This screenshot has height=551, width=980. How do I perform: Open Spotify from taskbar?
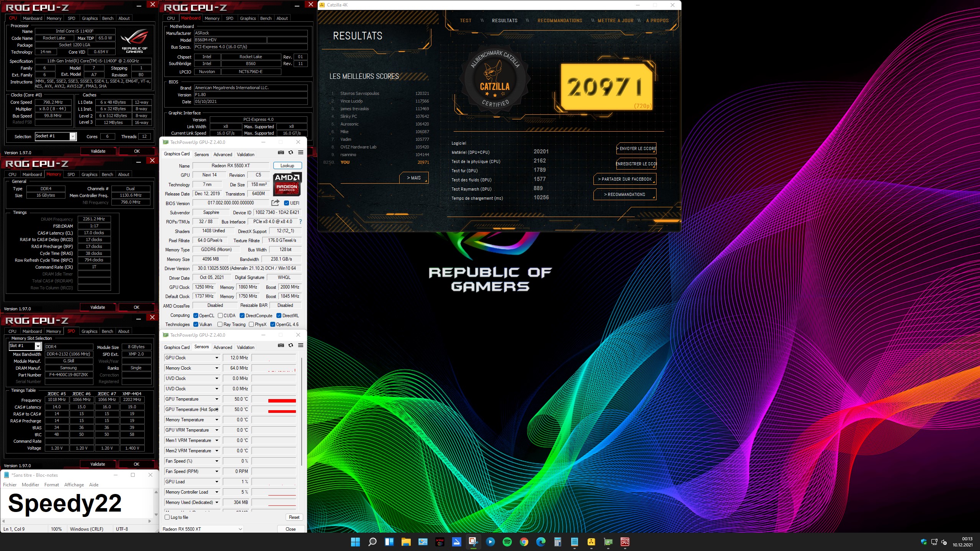[507, 542]
